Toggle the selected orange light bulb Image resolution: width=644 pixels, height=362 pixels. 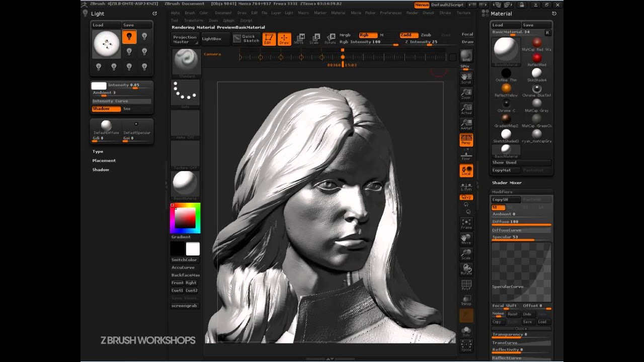point(129,37)
